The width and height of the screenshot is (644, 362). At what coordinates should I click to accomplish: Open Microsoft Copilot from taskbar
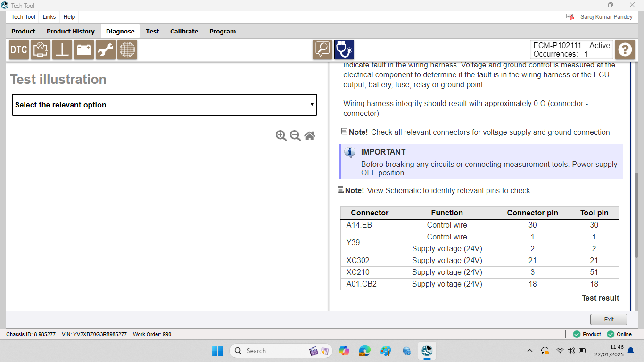point(344,351)
